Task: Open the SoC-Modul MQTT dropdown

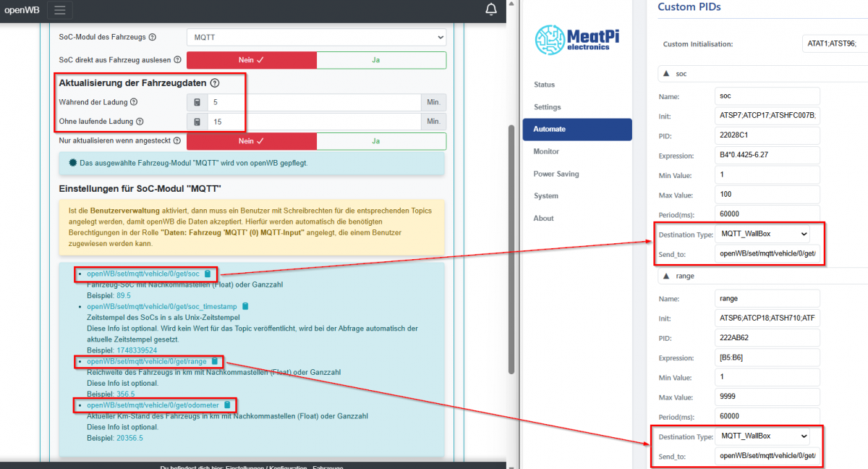Action: pos(316,37)
